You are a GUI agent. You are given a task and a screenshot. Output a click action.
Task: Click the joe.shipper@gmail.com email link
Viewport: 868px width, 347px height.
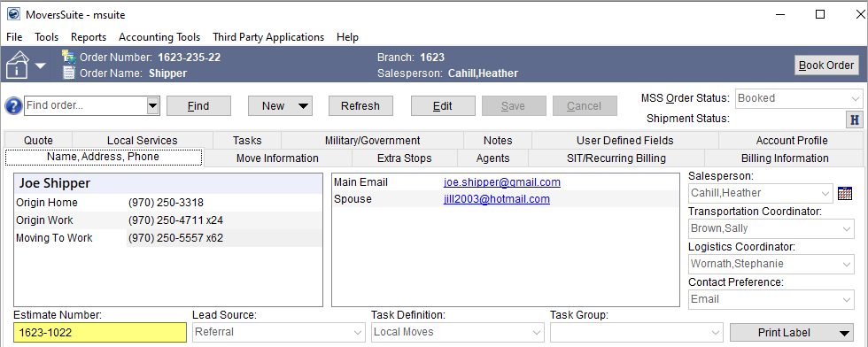click(x=502, y=182)
